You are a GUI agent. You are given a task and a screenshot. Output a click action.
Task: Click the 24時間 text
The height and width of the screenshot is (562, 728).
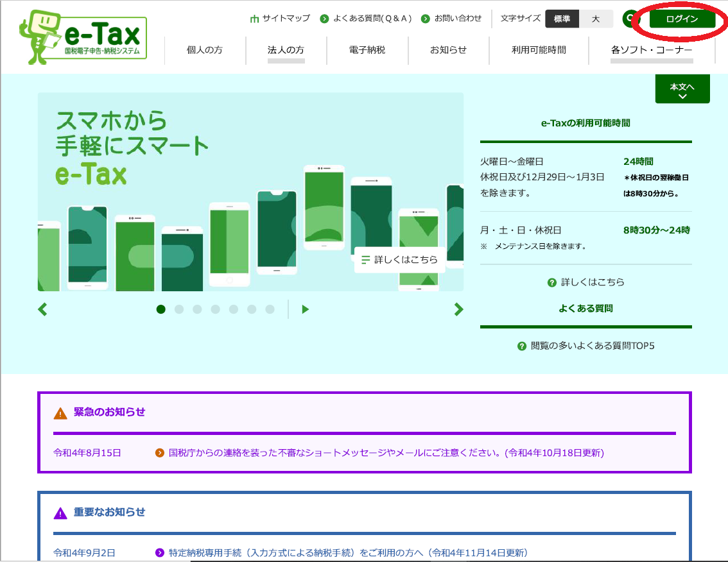tap(638, 162)
